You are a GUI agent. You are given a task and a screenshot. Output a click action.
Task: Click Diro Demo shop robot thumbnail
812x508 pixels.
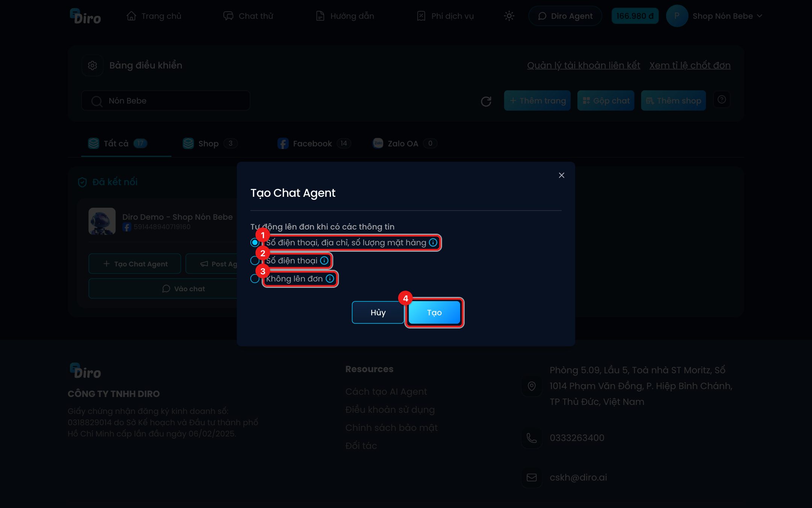(102, 221)
